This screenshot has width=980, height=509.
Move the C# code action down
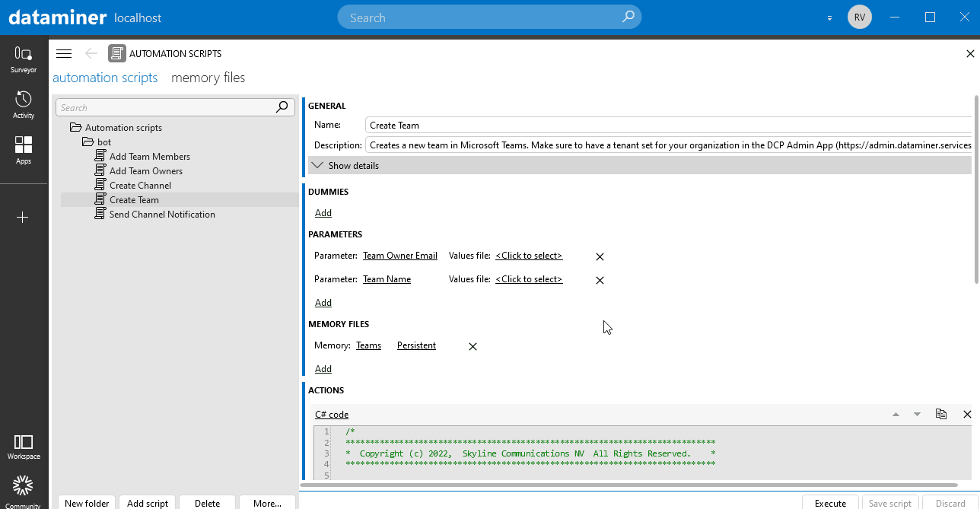pos(917,415)
